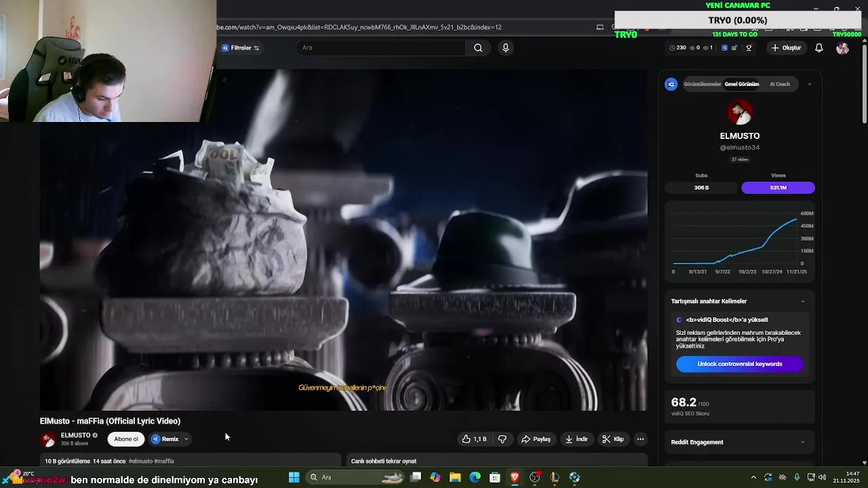
Task: Click ELMUSTO profile picture in vidIQ panel
Action: [x=740, y=113]
